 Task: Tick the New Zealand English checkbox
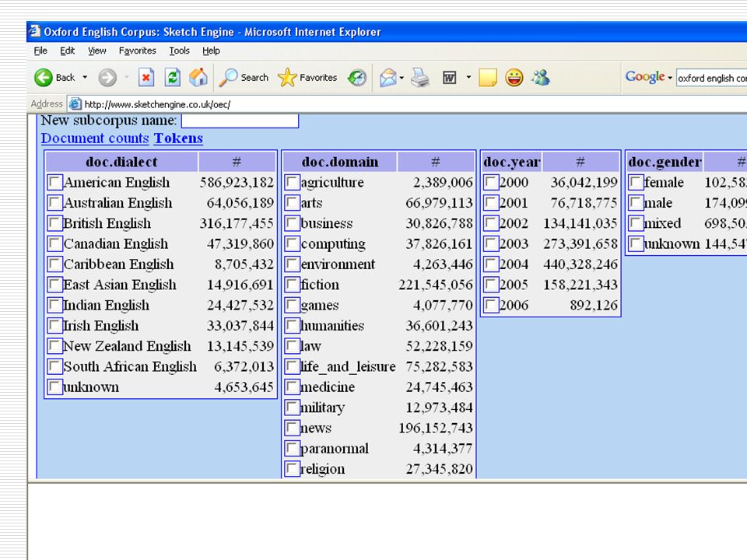54,345
